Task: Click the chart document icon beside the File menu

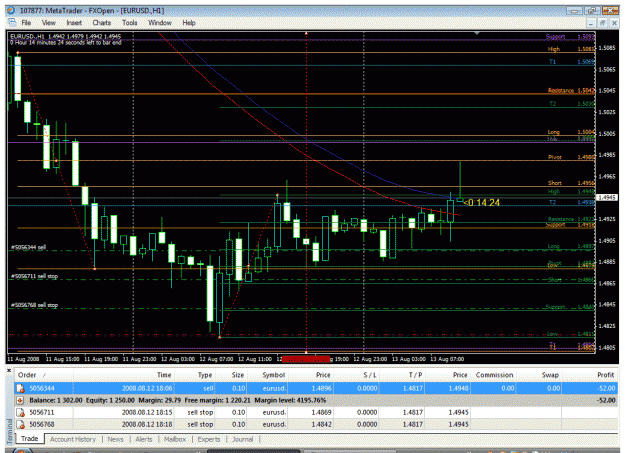Action: 12,22
